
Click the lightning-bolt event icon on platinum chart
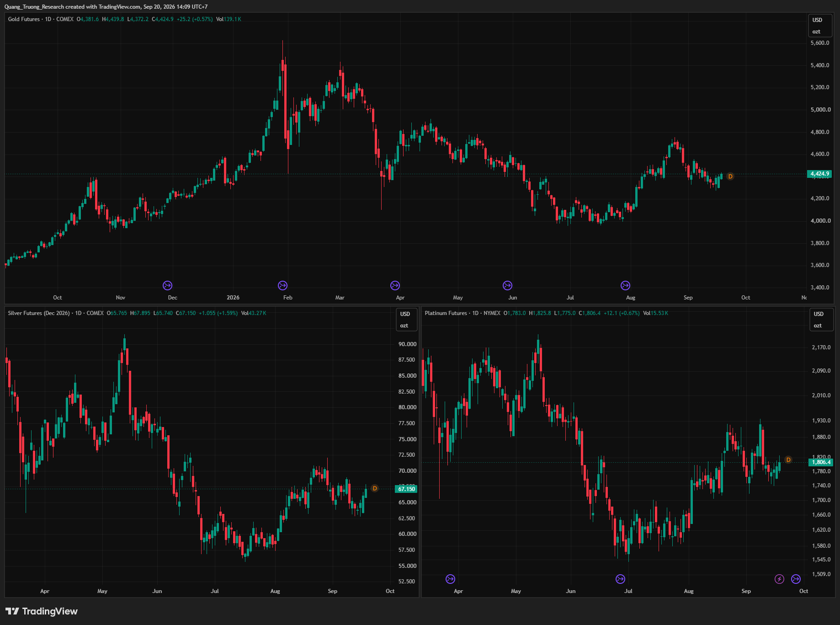point(779,579)
